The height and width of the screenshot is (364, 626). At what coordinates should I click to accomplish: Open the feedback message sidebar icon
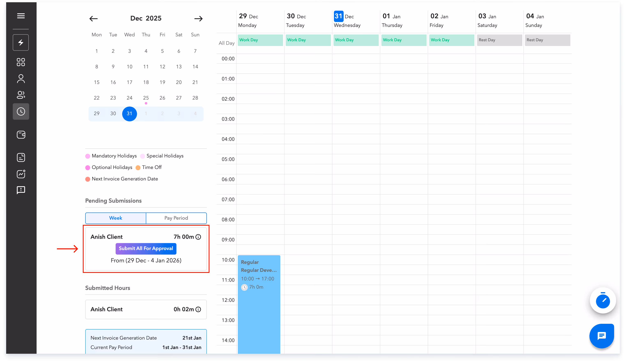pyautogui.click(x=21, y=190)
